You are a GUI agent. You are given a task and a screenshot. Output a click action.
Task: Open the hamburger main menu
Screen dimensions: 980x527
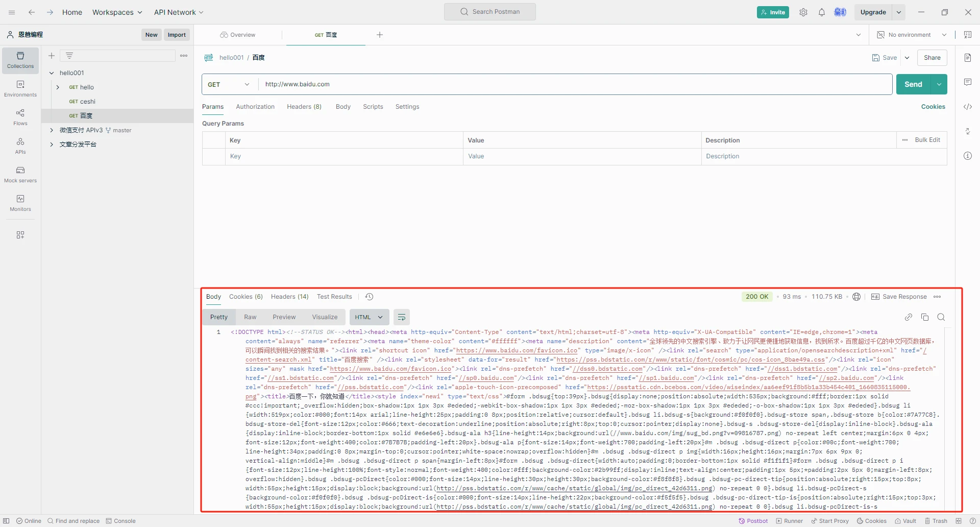(12, 12)
